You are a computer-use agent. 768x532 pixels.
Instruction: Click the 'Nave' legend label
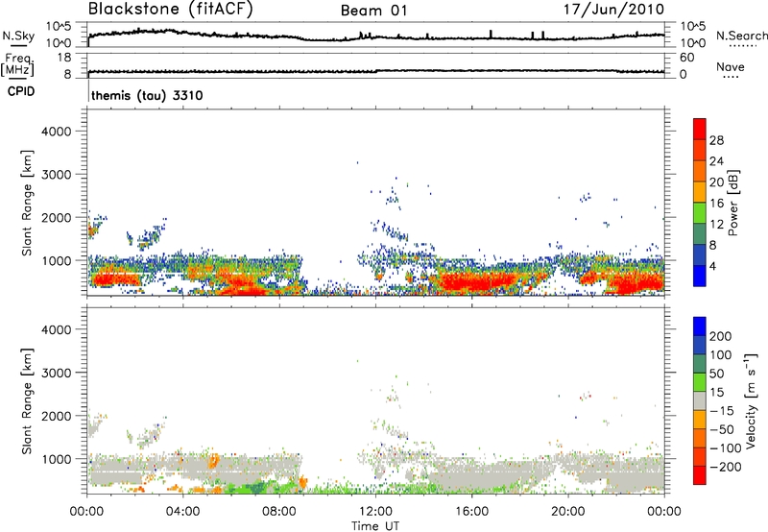[x=731, y=66]
